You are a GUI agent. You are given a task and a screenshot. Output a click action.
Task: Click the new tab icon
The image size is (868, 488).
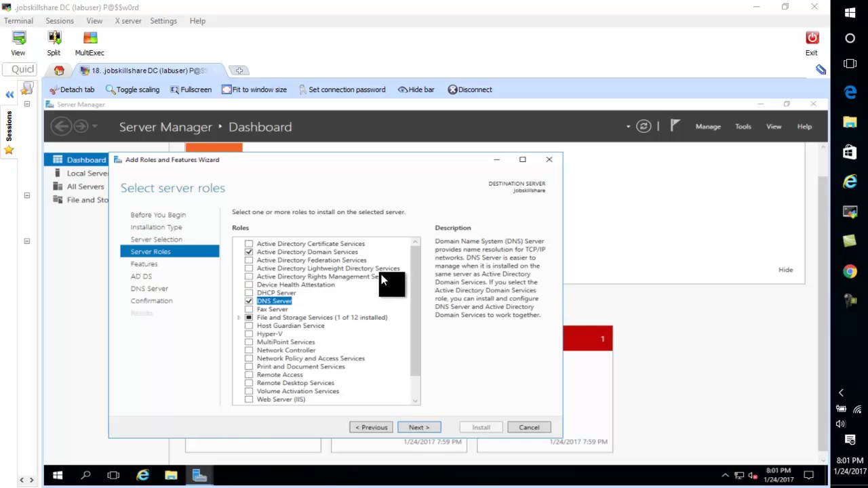[x=239, y=70]
